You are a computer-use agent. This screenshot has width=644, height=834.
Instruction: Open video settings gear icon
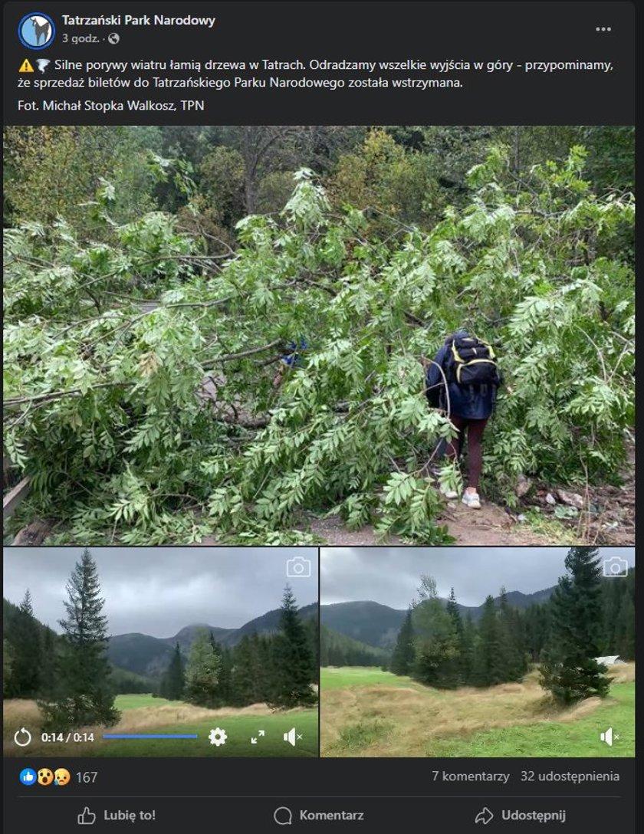(218, 737)
